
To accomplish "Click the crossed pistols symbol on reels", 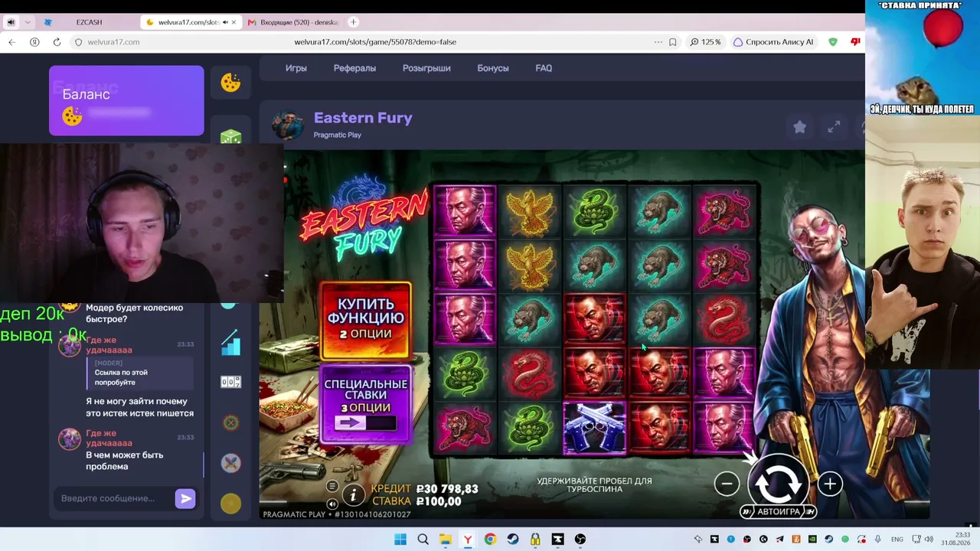I will pyautogui.click(x=594, y=428).
